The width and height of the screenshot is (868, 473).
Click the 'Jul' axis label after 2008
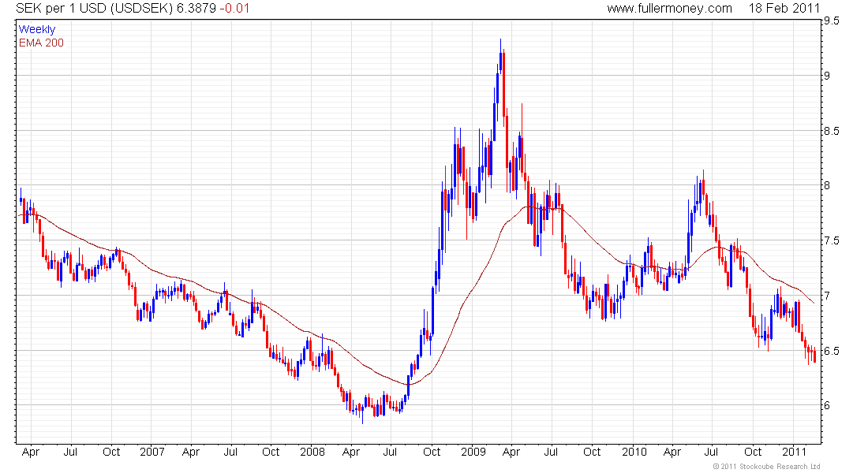390,452
